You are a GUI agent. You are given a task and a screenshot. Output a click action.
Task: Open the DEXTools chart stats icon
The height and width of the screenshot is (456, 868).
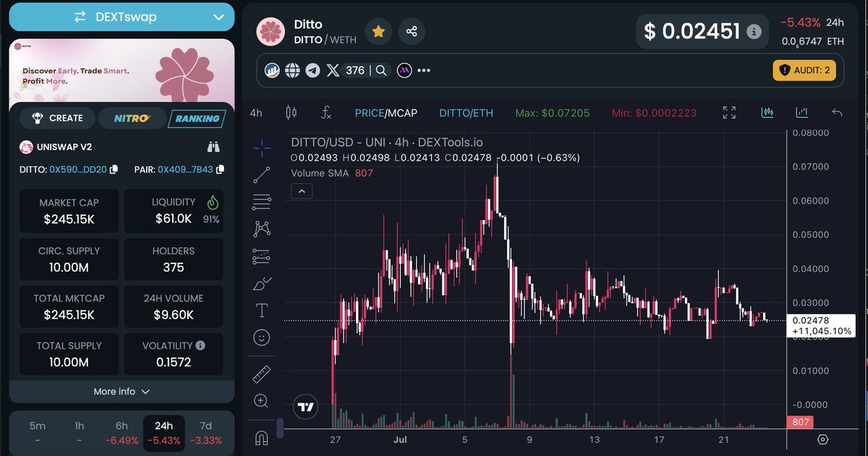click(x=273, y=70)
